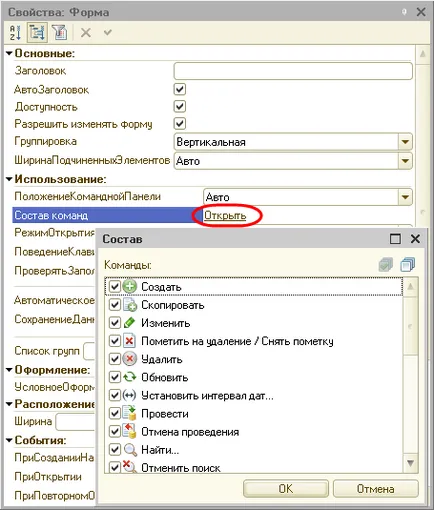Uncheck the АвтоЗаголовок checkbox
The image size is (434, 510).
pyautogui.click(x=180, y=89)
